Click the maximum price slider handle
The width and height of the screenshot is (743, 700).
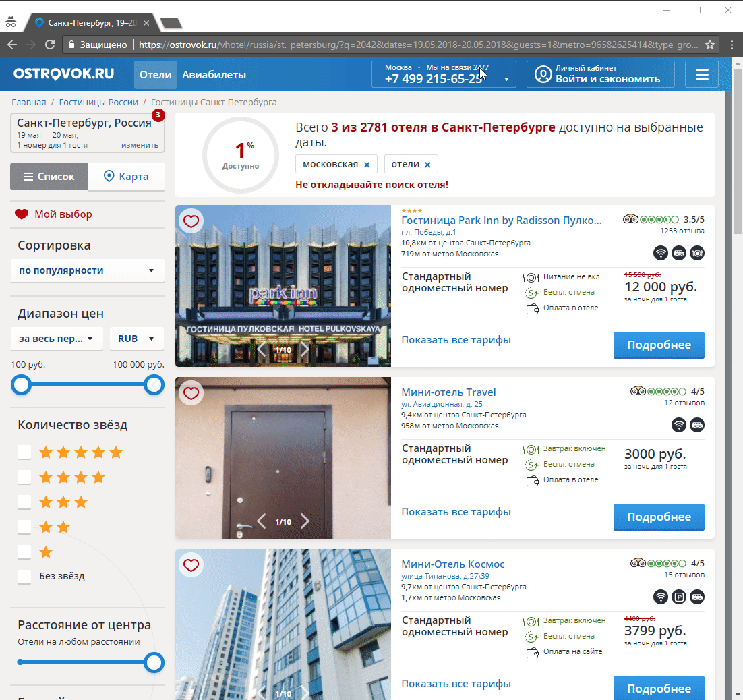(x=154, y=385)
